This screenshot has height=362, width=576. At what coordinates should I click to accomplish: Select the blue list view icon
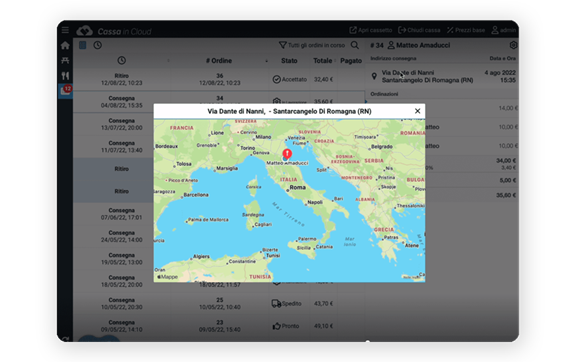coord(83,45)
